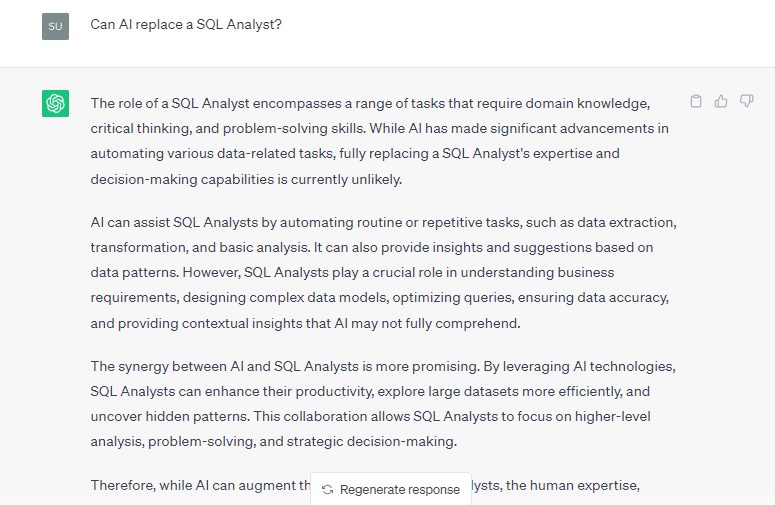Click the line starting 'AI can assist SQL Analysts'
775x505 pixels.
coord(384,222)
